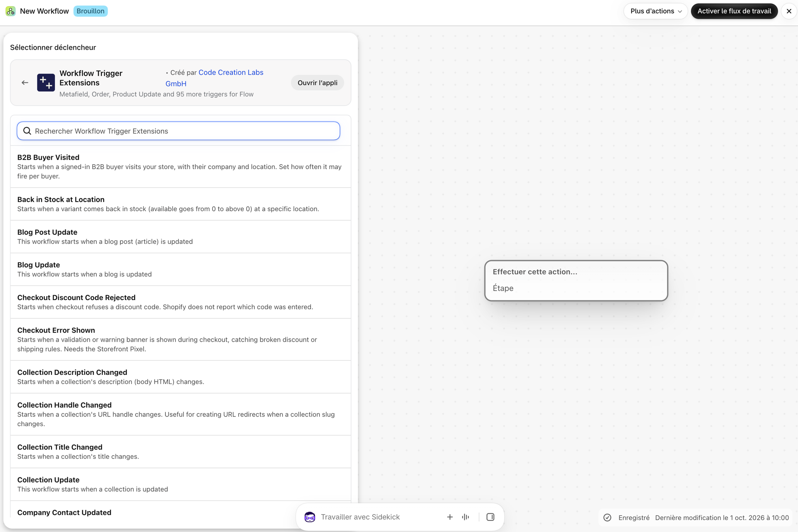This screenshot has width=798, height=532.
Task: Focus the Rechercher Workflow Trigger Extensions field
Action: pyautogui.click(x=178, y=131)
